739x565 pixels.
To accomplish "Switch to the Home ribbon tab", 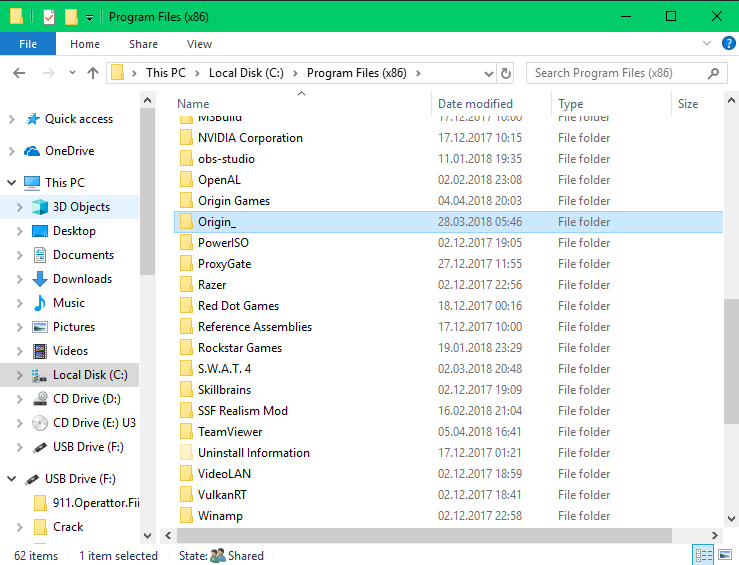I will (x=85, y=44).
